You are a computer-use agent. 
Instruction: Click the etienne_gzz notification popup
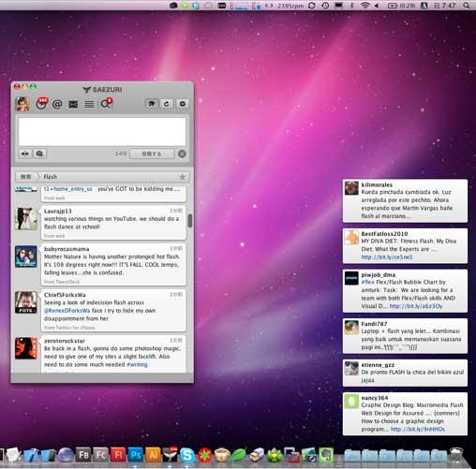(405, 373)
